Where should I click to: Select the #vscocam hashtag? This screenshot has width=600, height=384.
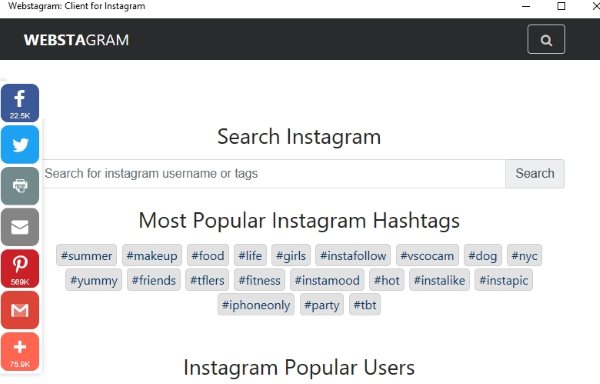coord(427,255)
